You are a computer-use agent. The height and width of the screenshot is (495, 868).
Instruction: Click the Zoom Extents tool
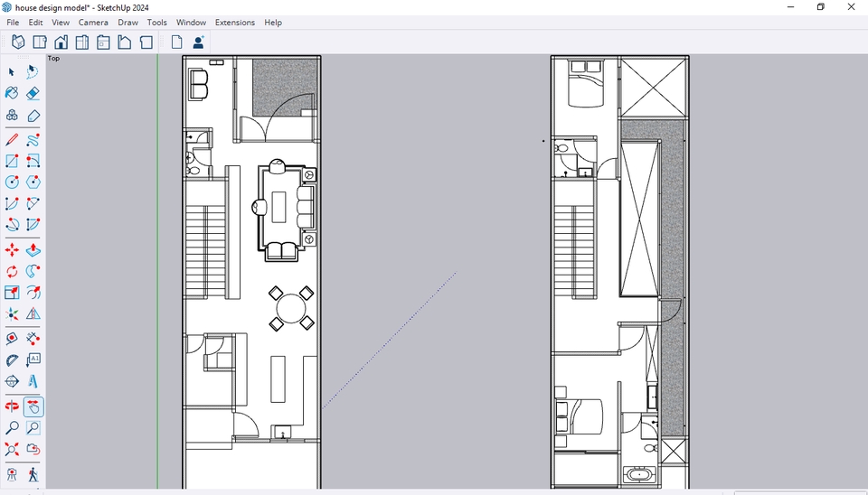pyautogui.click(x=12, y=449)
